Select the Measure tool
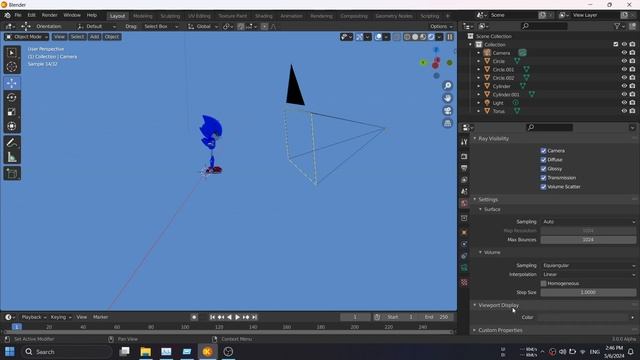The height and width of the screenshot is (360, 640). tap(12, 157)
